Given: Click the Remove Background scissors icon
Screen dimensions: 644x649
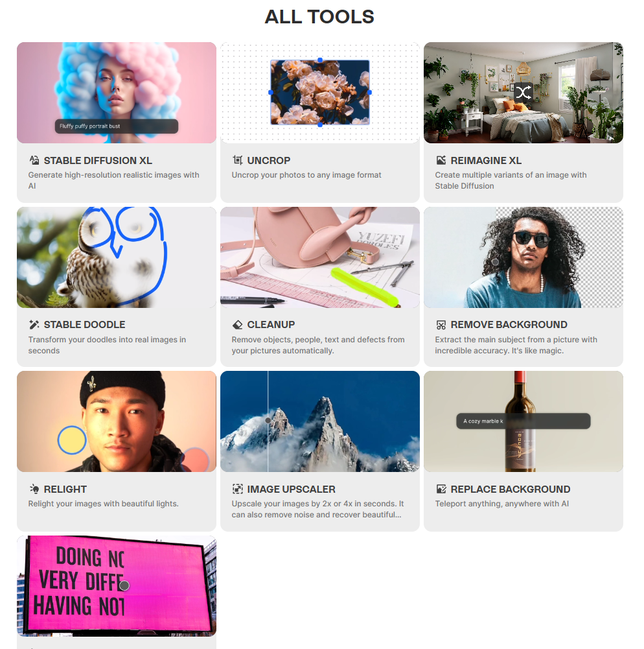Looking at the screenshot, I should [x=441, y=324].
